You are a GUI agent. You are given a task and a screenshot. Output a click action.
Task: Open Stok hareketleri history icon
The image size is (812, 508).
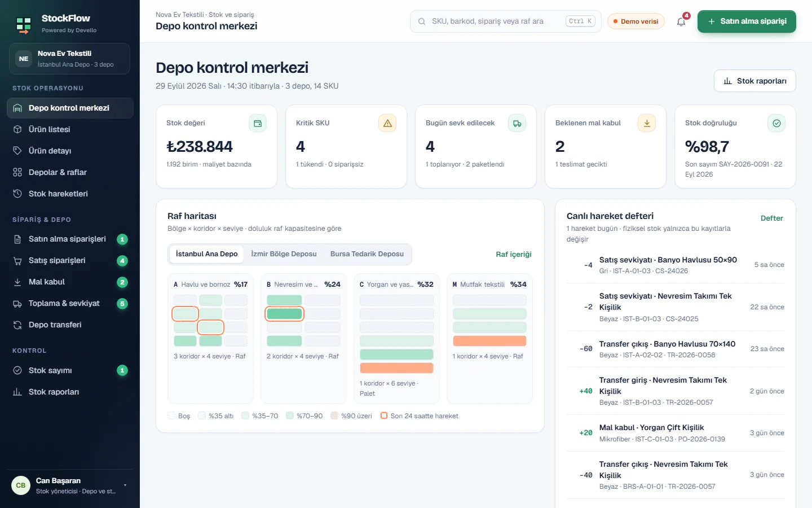[x=17, y=194]
